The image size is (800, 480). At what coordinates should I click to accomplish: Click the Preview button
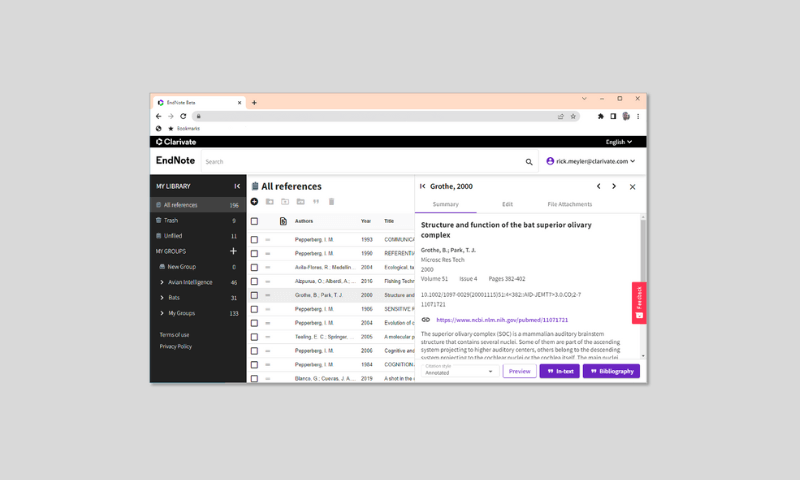[x=519, y=371]
